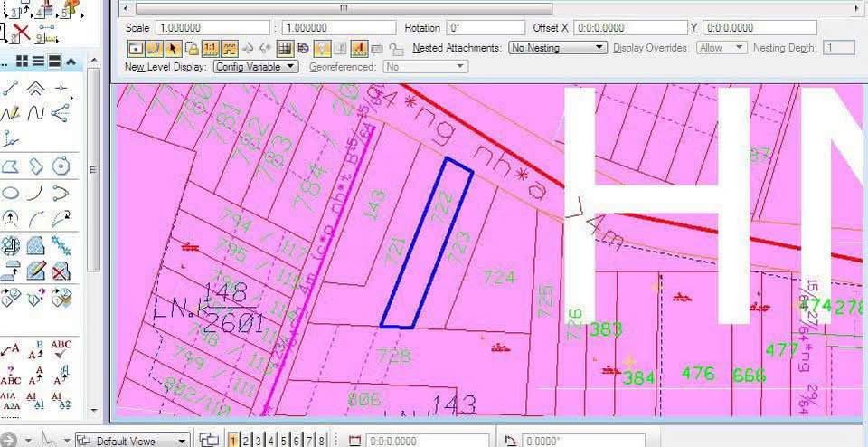
Task: Select the Place Block shape tool
Action: point(11,166)
